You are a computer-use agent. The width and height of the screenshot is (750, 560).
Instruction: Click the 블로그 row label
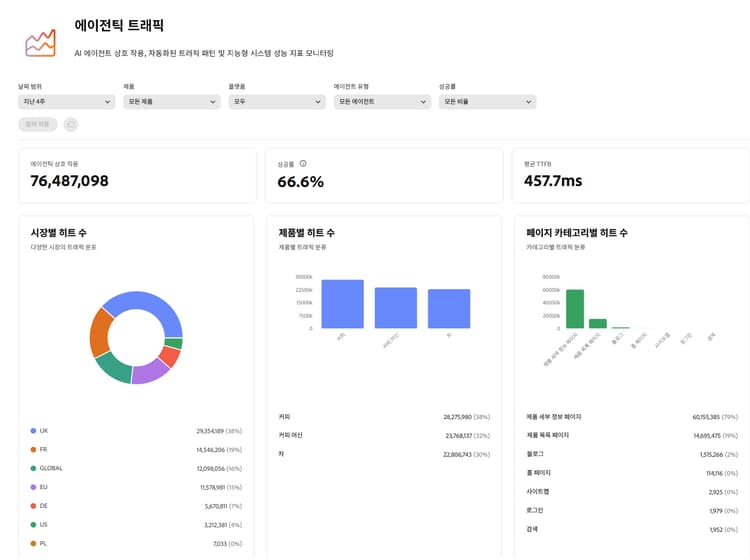click(x=535, y=454)
